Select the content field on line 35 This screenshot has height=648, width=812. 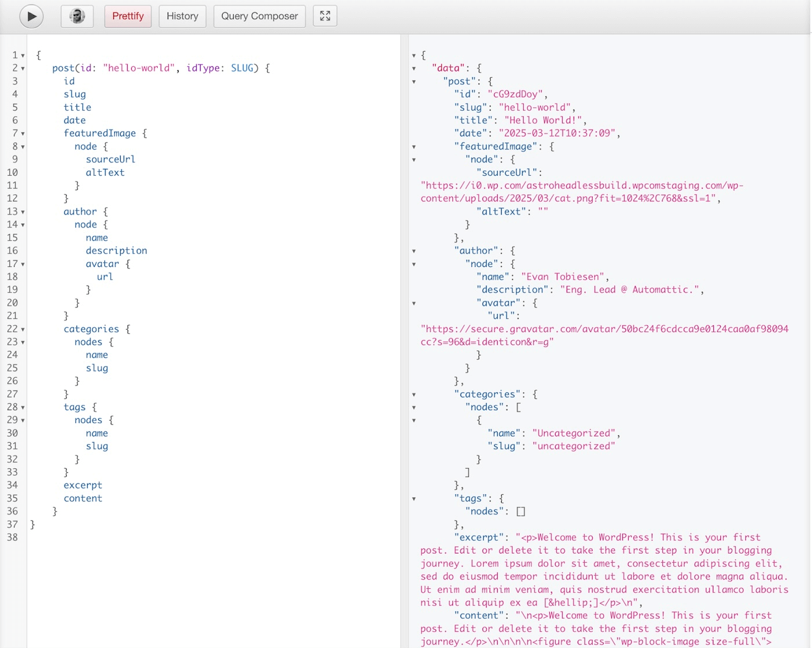point(83,498)
